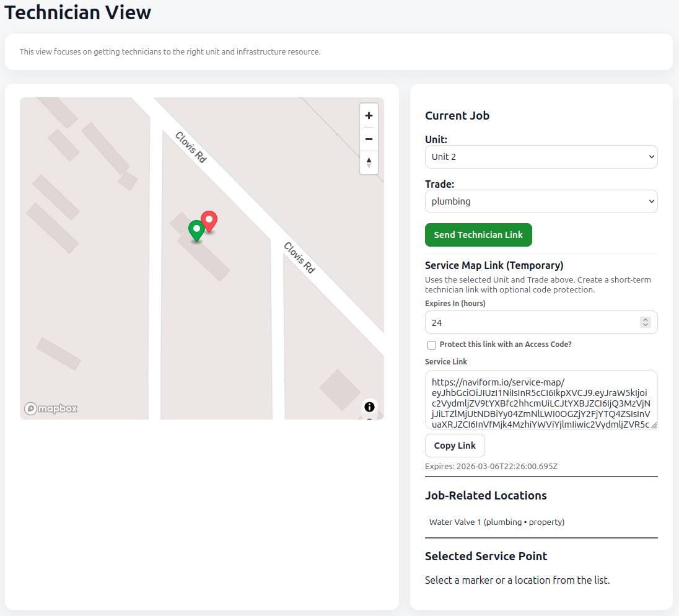
Task: Reset map bearing with compass button
Action: coord(369,162)
